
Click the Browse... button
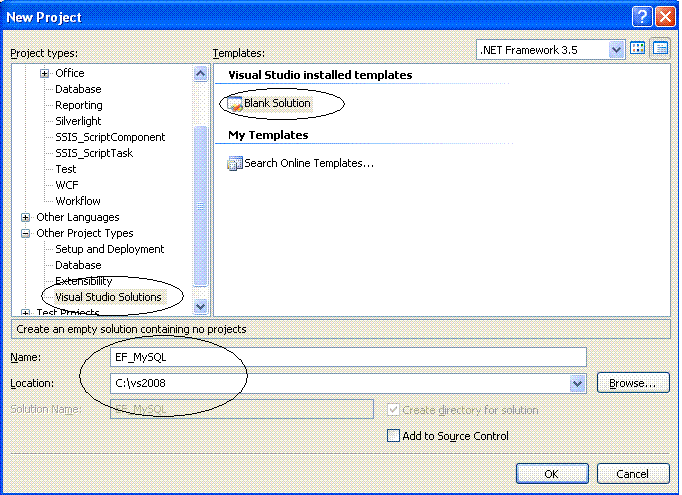coord(632,383)
